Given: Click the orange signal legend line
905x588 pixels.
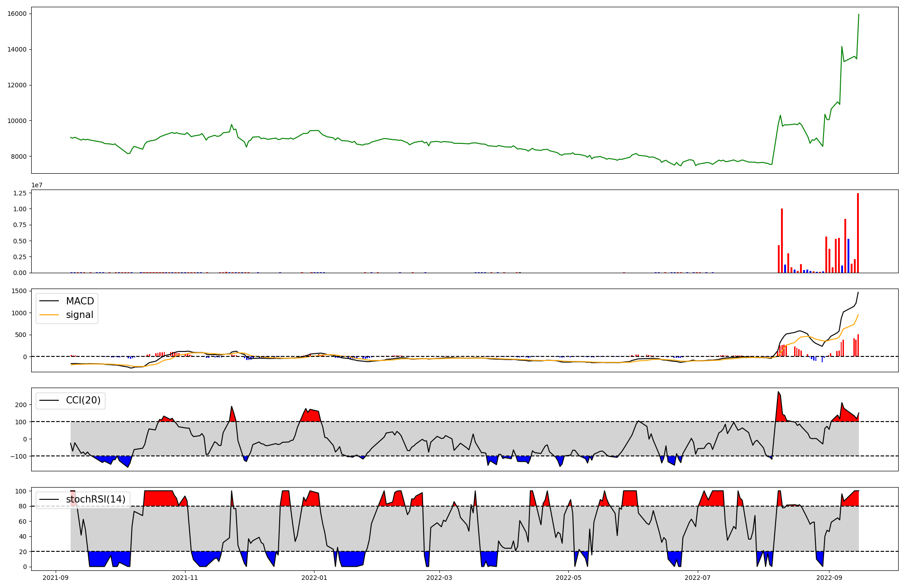Looking at the screenshot, I should (49, 315).
